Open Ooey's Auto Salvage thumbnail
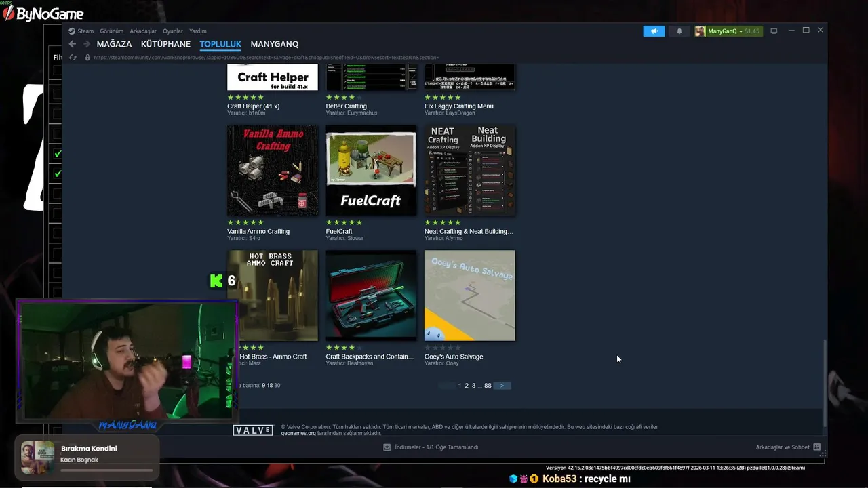Screen dimensions: 868x488 point(470,296)
